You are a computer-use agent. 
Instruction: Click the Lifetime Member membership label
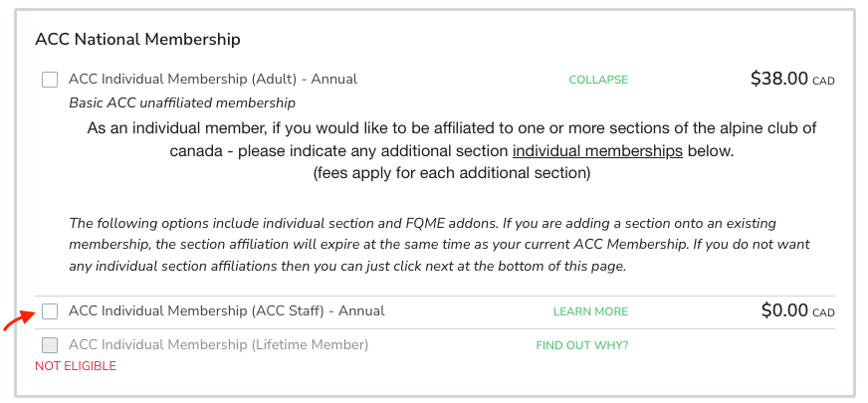[x=218, y=345]
